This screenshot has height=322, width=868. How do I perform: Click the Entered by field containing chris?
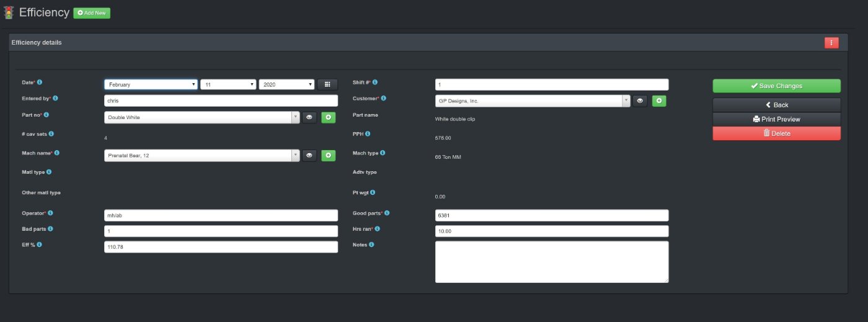click(221, 101)
